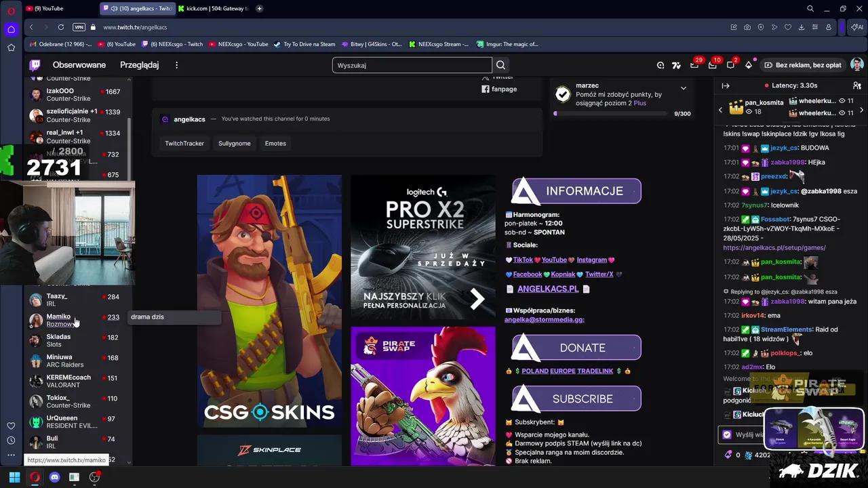This screenshot has height=488, width=868.
Task: Open Obserwowane navigation item
Action: click(x=79, y=65)
